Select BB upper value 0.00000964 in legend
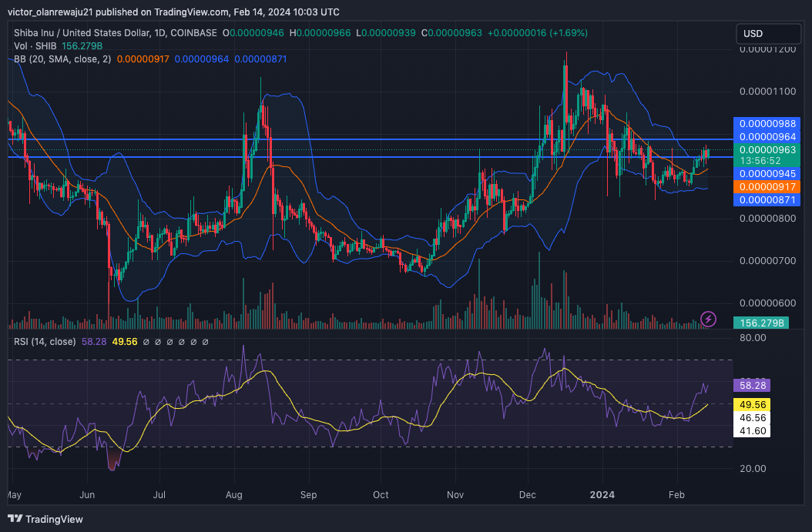 [201, 59]
